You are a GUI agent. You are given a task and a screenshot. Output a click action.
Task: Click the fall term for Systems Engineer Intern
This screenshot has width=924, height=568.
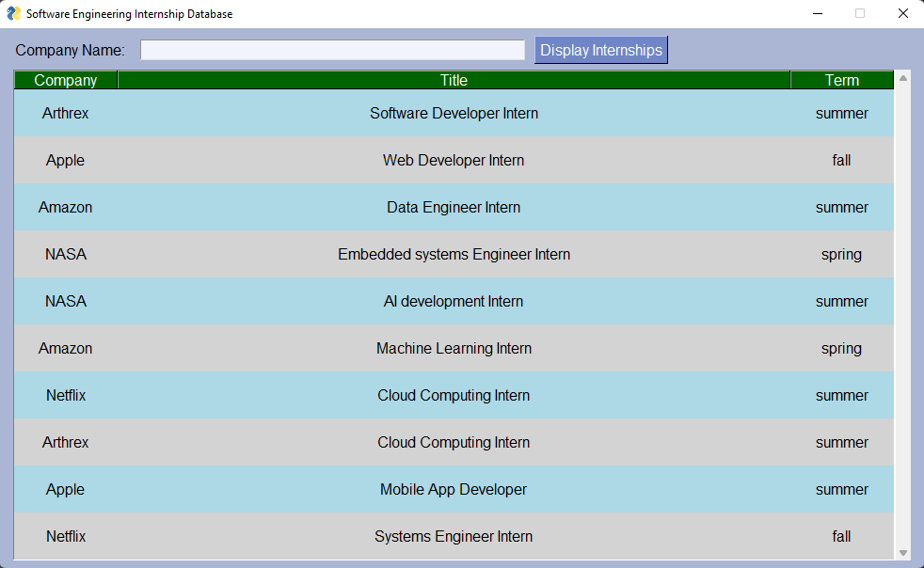[841, 536]
